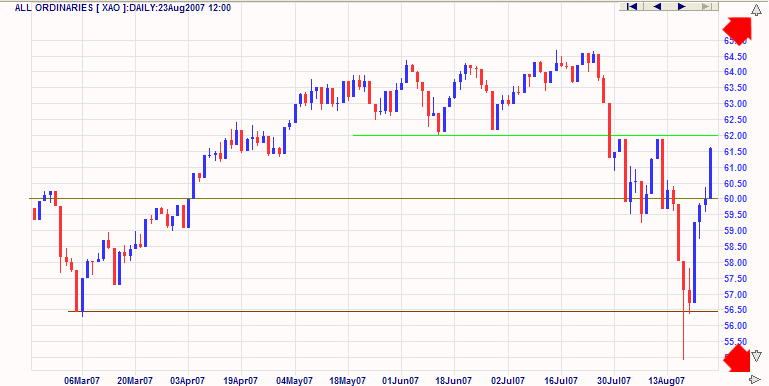Click the 57.50 price label
The image size is (769, 386).
(735, 279)
